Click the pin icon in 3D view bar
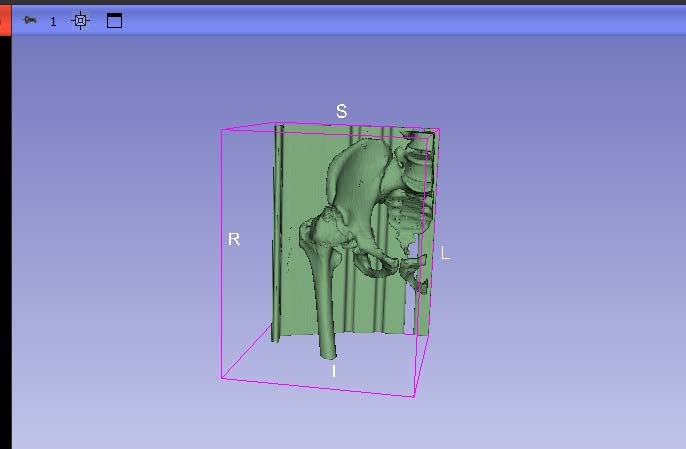The height and width of the screenshot is (449, 686). (29, 20)
